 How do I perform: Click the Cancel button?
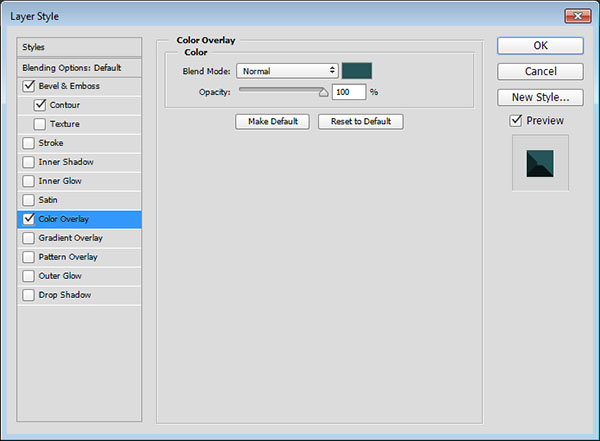click(x=540, y=72)
